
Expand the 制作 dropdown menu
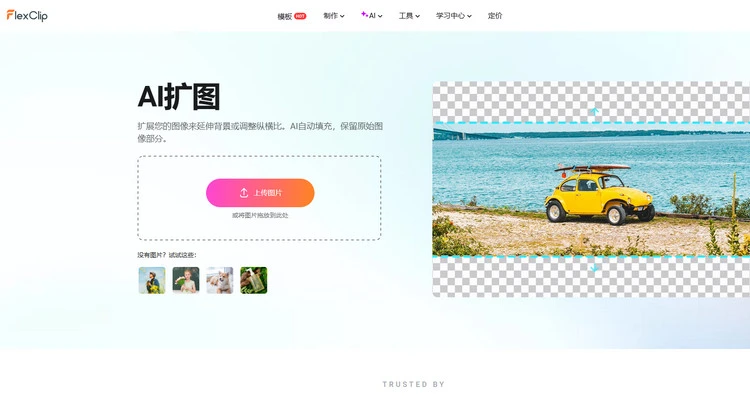click(334, 16)
